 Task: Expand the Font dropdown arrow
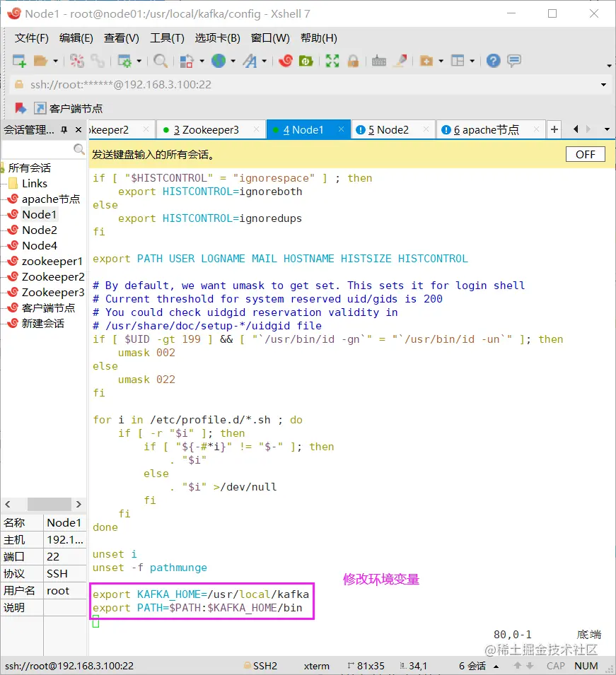[x=264, y=61]
